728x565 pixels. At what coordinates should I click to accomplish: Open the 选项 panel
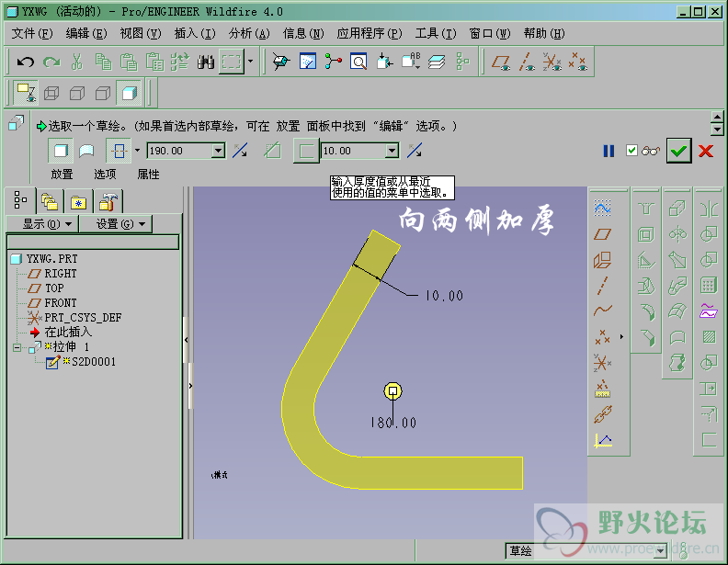coord(105,175)
